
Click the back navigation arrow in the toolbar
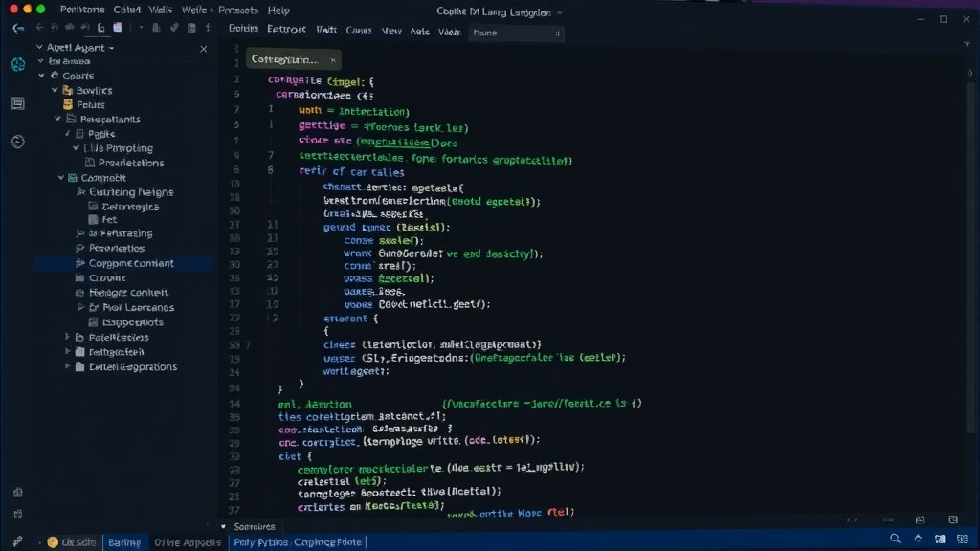16,27
